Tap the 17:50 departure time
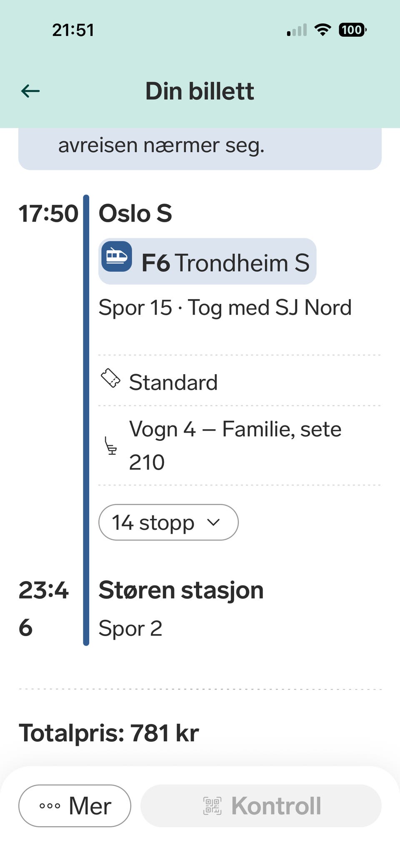Image resolution: width=400 pixels, height=868 pixels. point(48,214)
